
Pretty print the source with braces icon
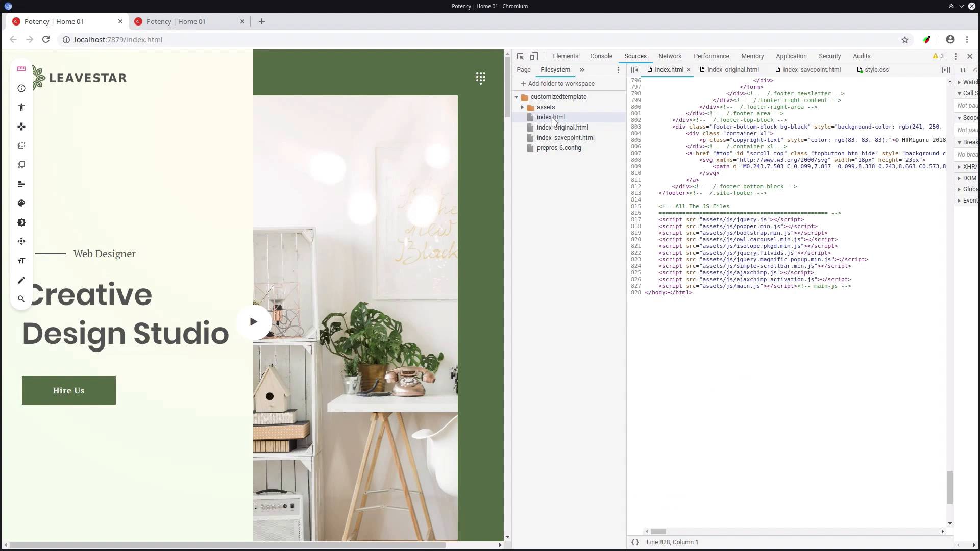(x=635, y=542)
